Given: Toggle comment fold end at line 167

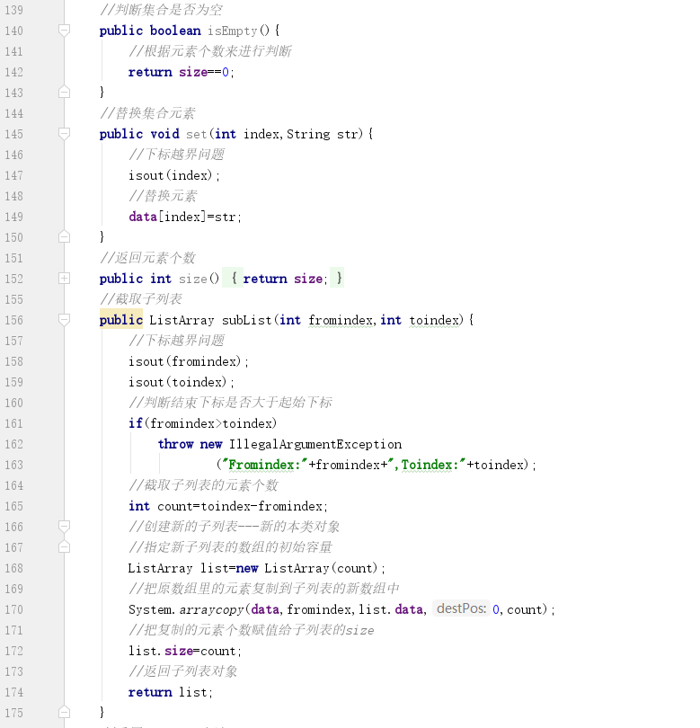Looking at the screenshot, I should click(64, 547).
